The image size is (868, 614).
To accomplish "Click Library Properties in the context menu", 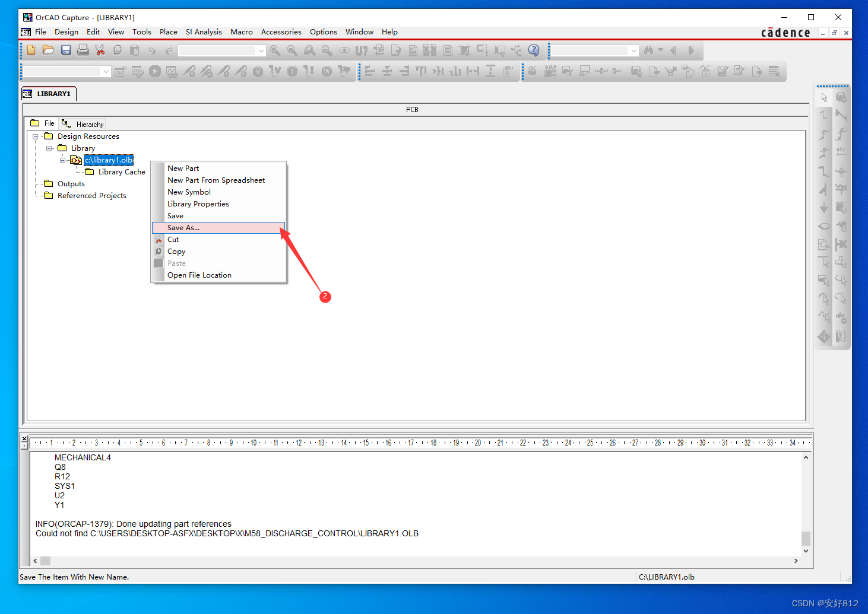I will 198,204.
